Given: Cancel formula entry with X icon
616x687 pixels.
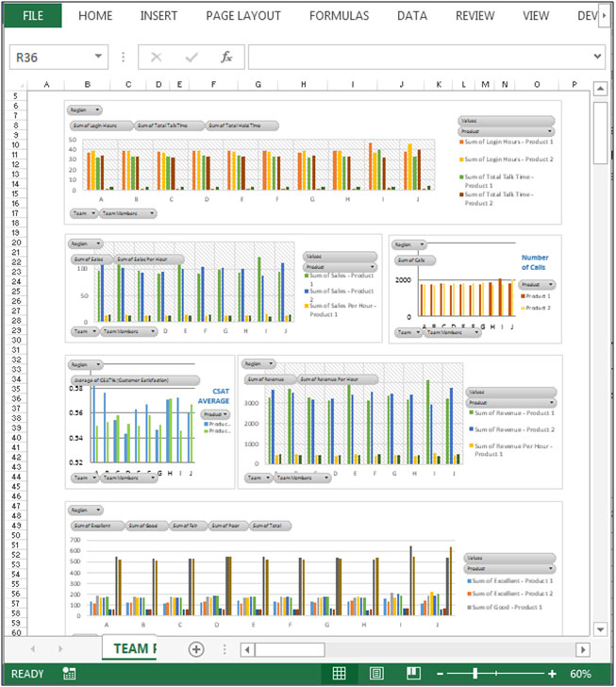Looking at the screenshot, I should click(x=157, y=57).
